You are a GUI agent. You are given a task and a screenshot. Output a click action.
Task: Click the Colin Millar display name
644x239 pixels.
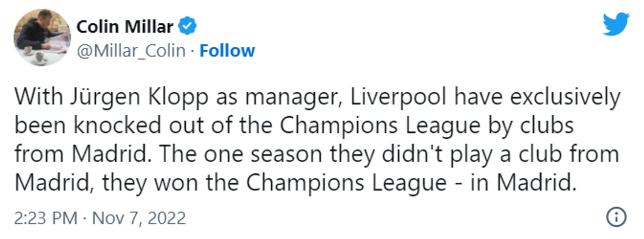125,27
